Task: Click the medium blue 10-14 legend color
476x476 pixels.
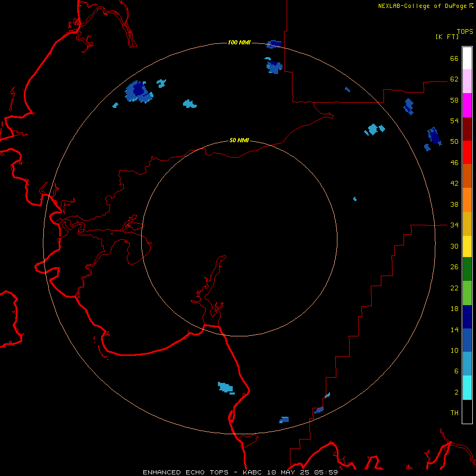Action: click(467, 340)
